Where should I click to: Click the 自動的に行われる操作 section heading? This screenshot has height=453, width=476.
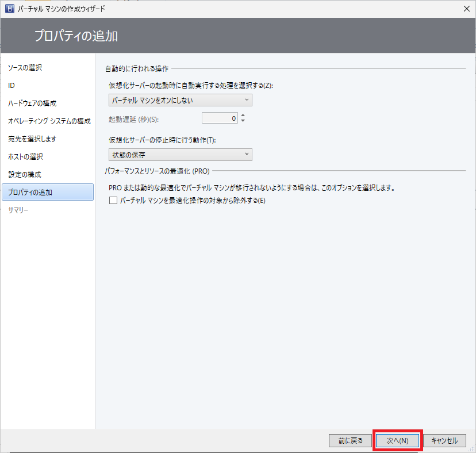tap(137, 69)
